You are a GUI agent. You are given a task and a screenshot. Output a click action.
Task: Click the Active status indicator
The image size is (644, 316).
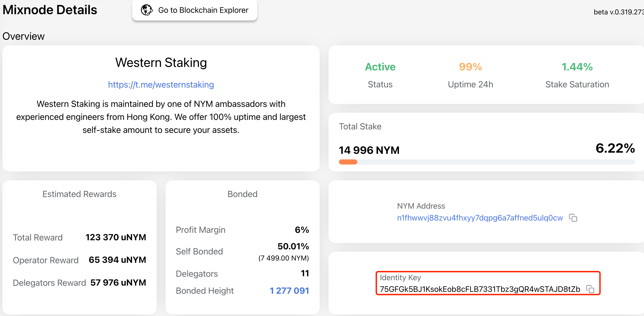(380, 67)
